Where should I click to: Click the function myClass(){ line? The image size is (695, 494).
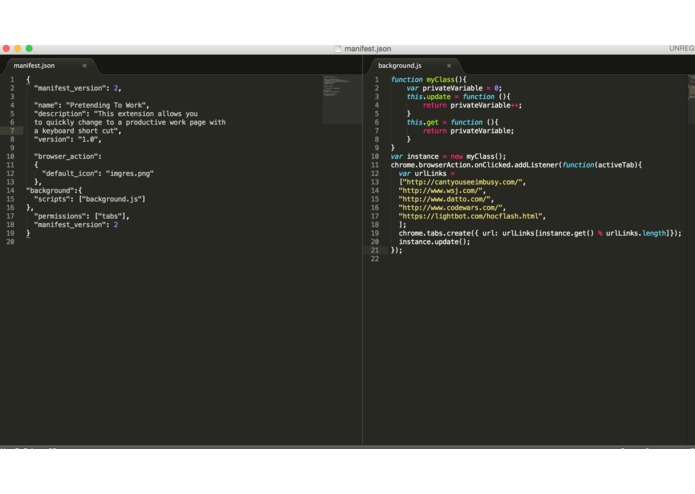(429, 80)
